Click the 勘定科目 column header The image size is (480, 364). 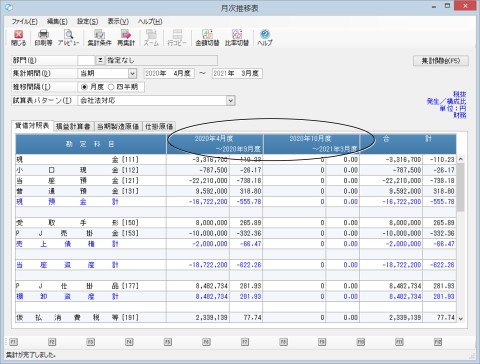pyautogui.click(x=91, y=144)
